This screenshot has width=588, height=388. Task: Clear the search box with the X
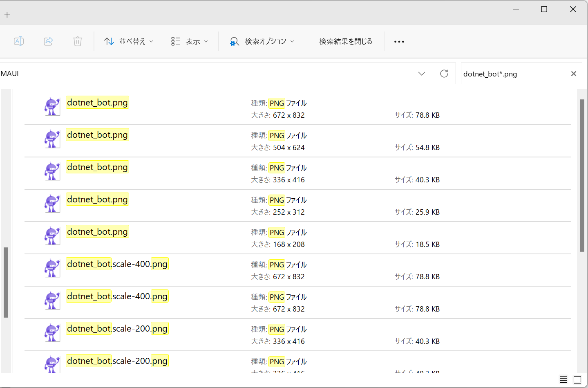[574, 74]
